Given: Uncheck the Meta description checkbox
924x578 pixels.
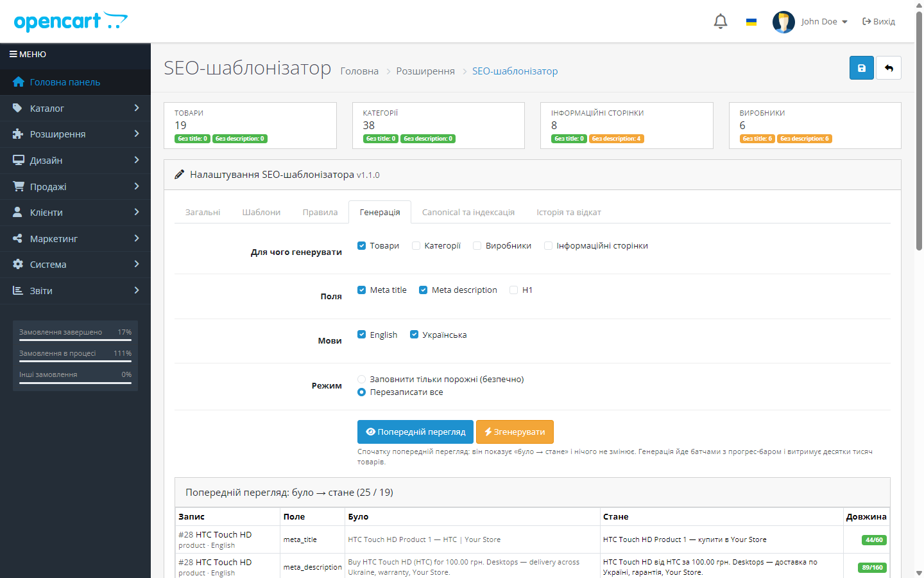Looking at the screenshot, I should coord(424,290).
